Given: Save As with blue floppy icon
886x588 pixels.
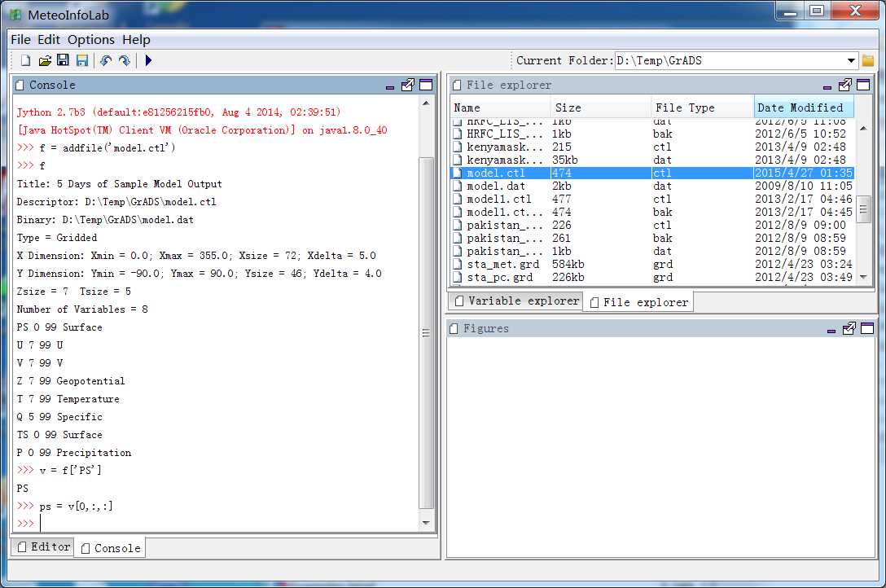Looking at the screenshot, I should coord(82,60).
